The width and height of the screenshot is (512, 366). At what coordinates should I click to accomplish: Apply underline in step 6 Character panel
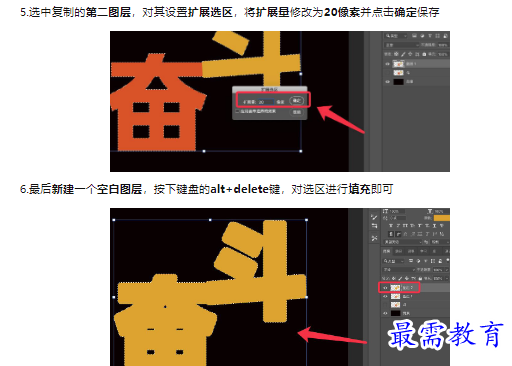(x=434, y=226)
